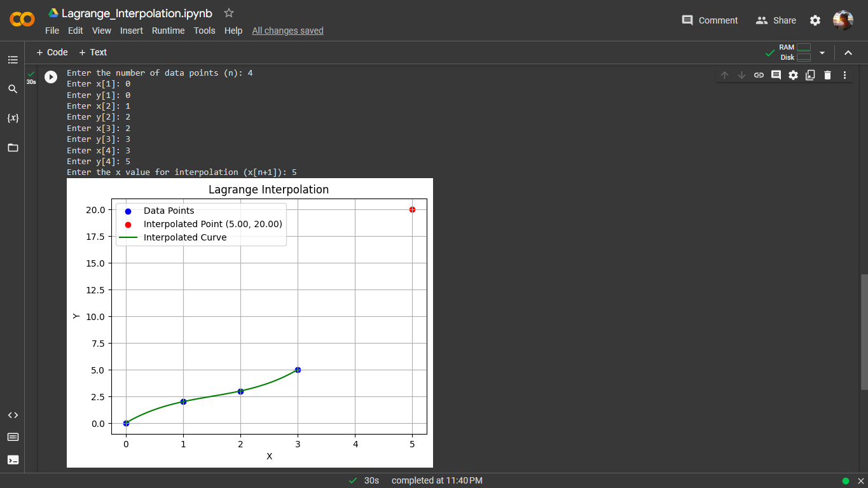
Task: Open cell editor settings gear
Action: [793, 75]
